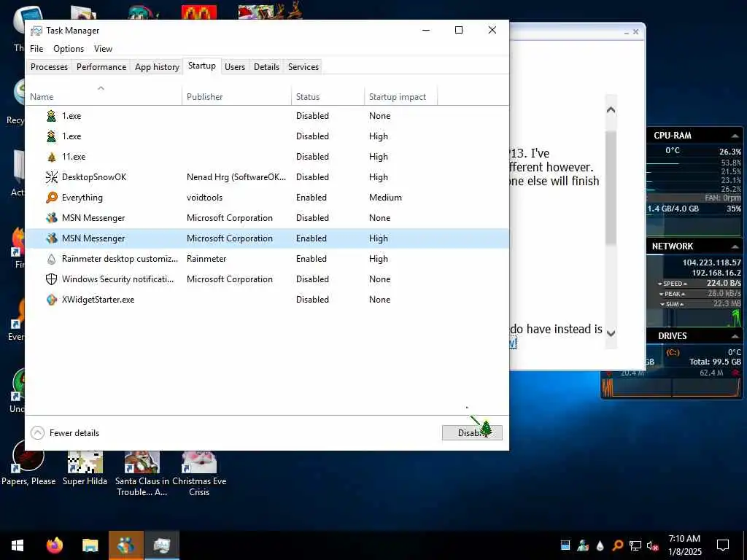Click the Medium startup impact value
Viewport: 747px width, 560px height.
tap(385, 198)
